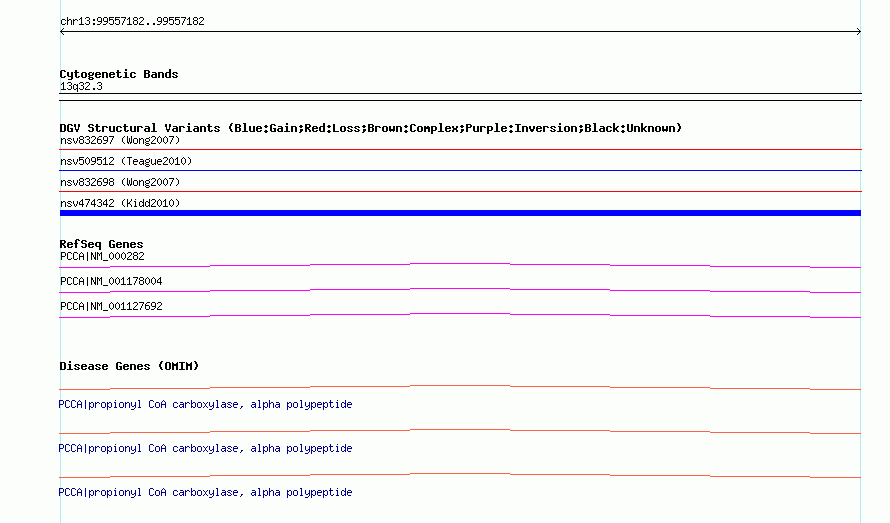Select variant label nsv832698 (Wong2007)

[120, 182]
